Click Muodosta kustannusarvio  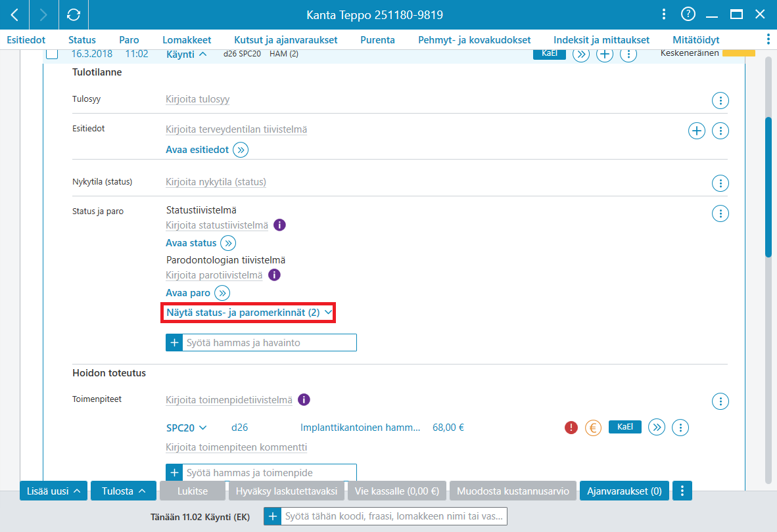click(513, 491)
